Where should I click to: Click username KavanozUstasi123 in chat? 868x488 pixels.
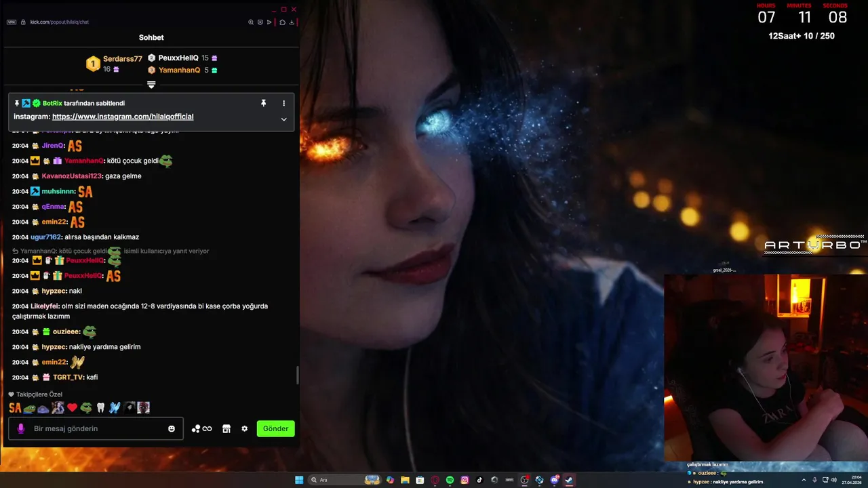[71, 176]
